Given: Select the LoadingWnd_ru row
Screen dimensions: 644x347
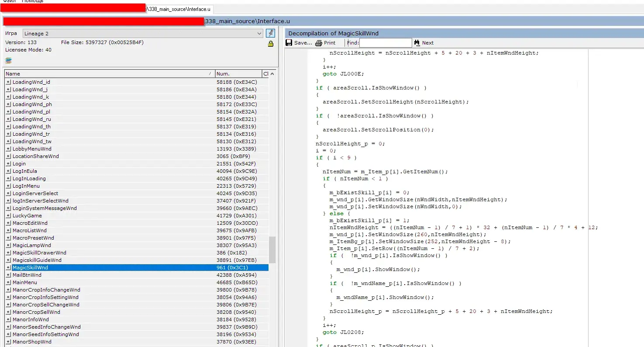Looking at the screenshot, I should 137,119.
